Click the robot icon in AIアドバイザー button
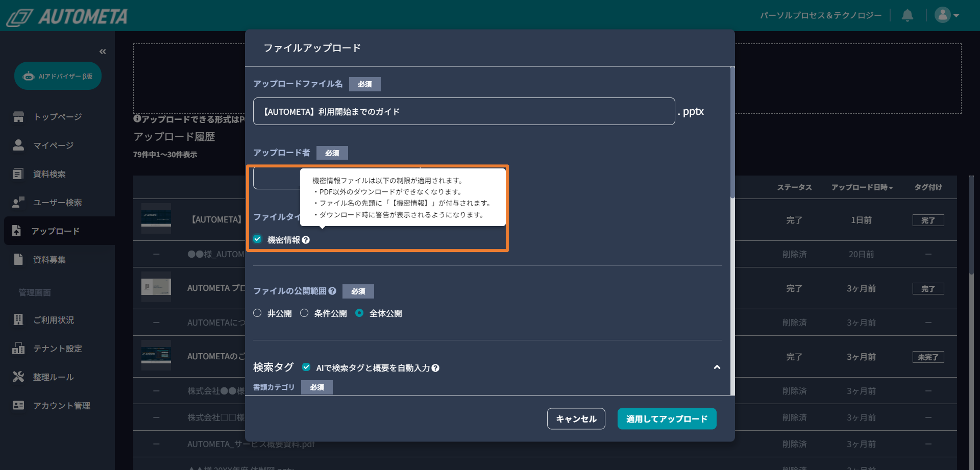The image size is (980, 470). (29, 76)
